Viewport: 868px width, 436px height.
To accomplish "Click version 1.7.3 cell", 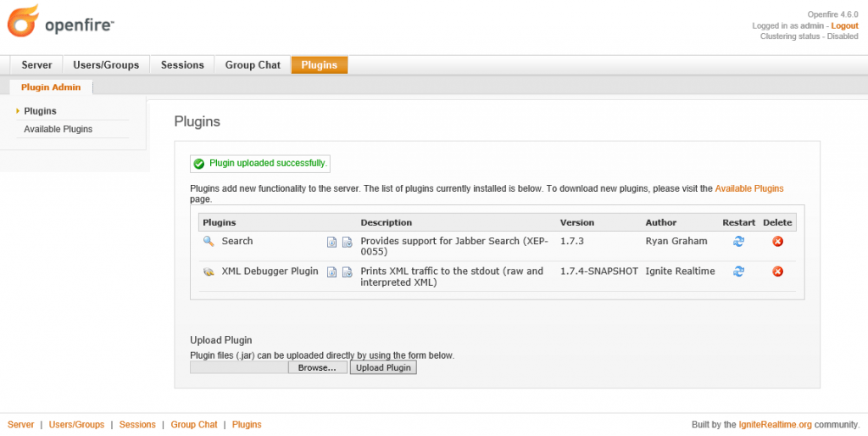I will pos(572,241).
